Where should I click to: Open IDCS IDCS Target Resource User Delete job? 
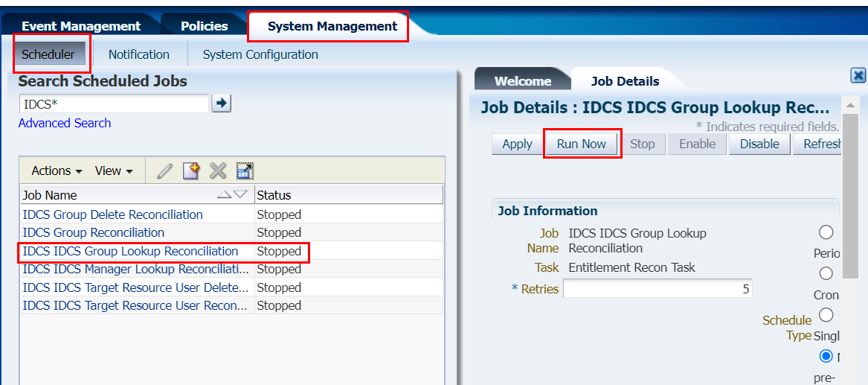(135, 287)
